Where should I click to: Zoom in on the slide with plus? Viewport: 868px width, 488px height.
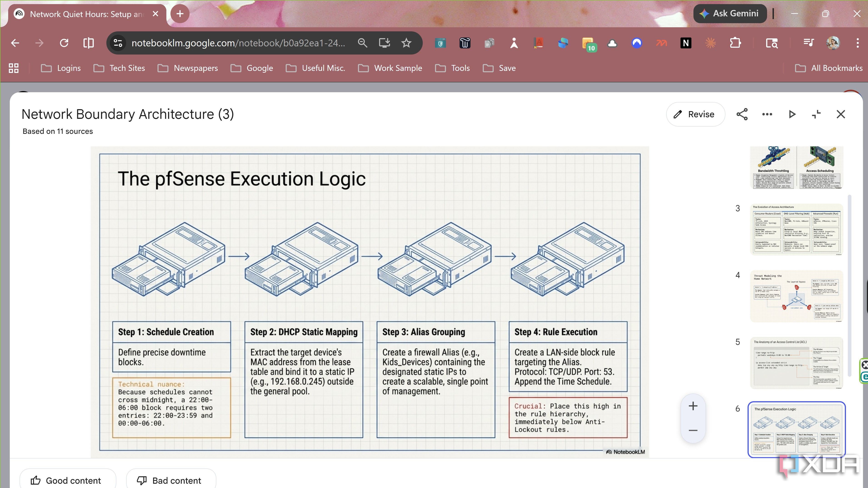point(693,406)
